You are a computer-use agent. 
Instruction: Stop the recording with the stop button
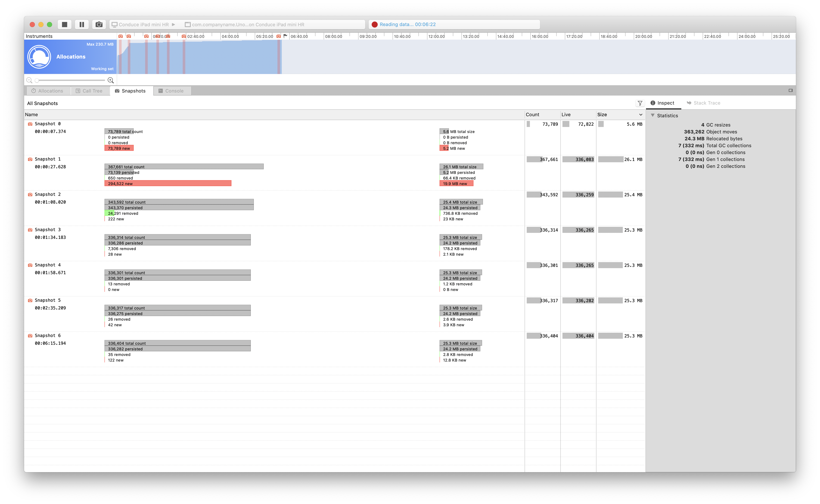[64, 24]
